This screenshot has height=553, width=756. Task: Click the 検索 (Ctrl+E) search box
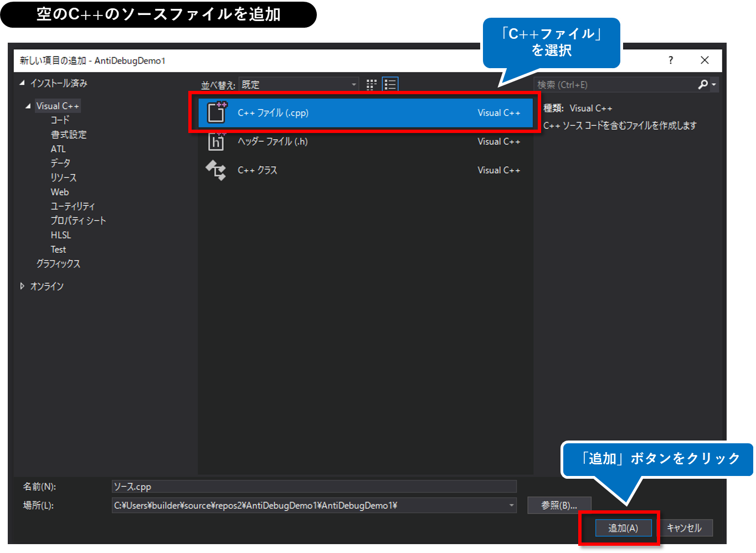point(615,85)
